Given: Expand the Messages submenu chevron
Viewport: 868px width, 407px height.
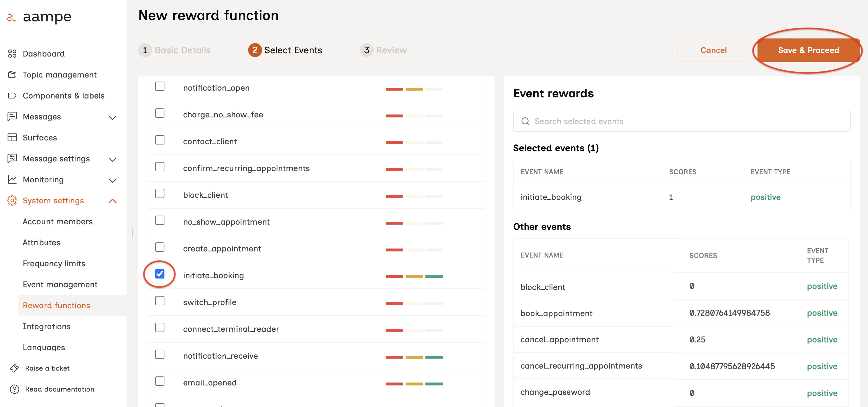Looking at the screenshot, I should pos(113,117).
